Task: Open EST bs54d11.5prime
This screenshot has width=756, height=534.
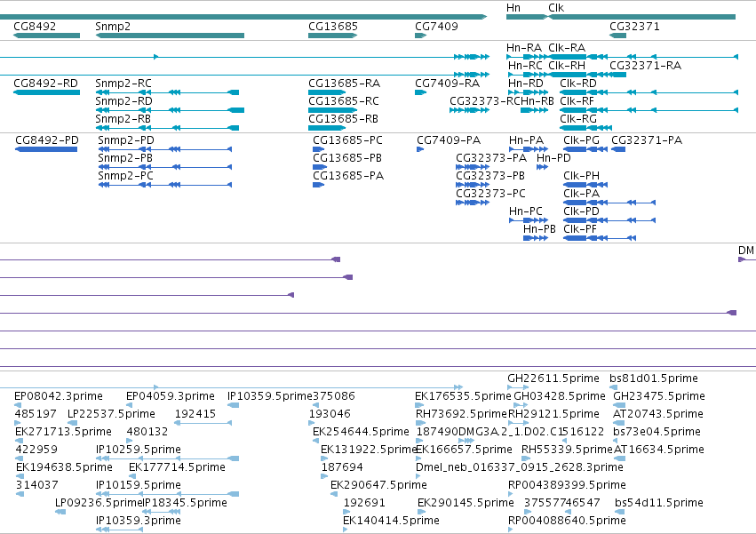Action: 659,504
